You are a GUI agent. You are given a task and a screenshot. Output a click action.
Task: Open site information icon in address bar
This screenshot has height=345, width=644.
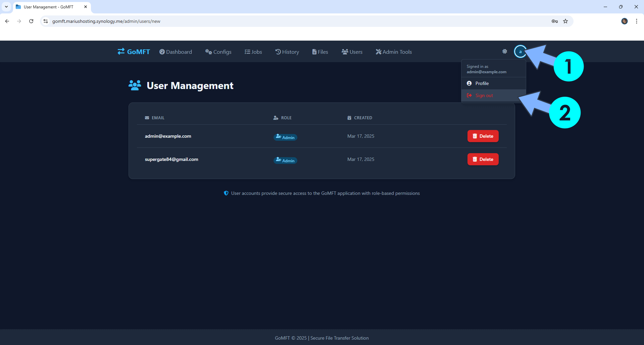[x=46, y=21]
